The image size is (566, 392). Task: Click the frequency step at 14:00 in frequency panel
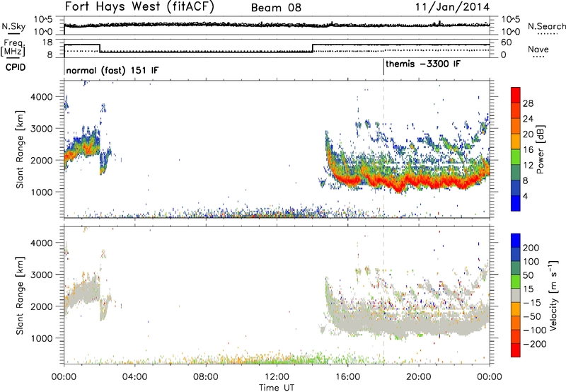313,48
